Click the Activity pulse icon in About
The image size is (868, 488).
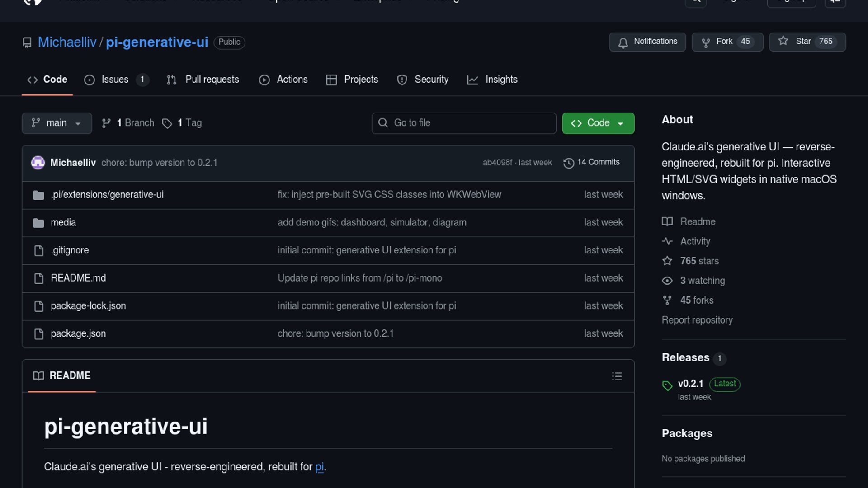(667, 241)
